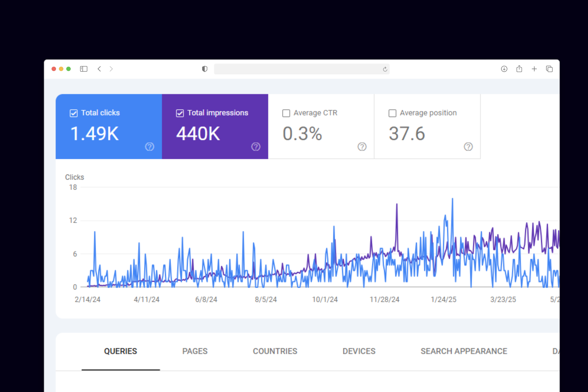Reload the page with refresh icon
This screenshot has width=588, height=392.
[385, 69]
